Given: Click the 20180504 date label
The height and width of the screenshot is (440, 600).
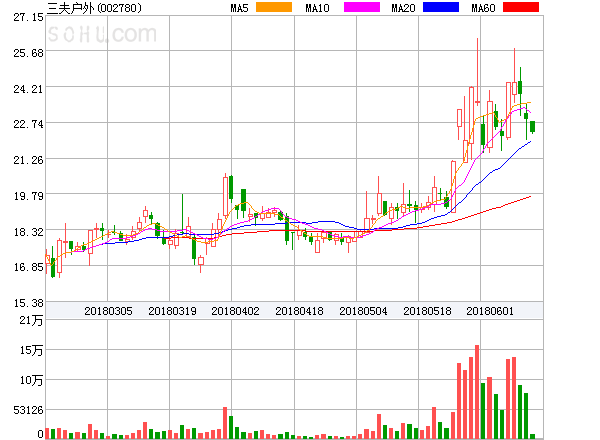Looking at the screenshot, I should pos(363,311).
